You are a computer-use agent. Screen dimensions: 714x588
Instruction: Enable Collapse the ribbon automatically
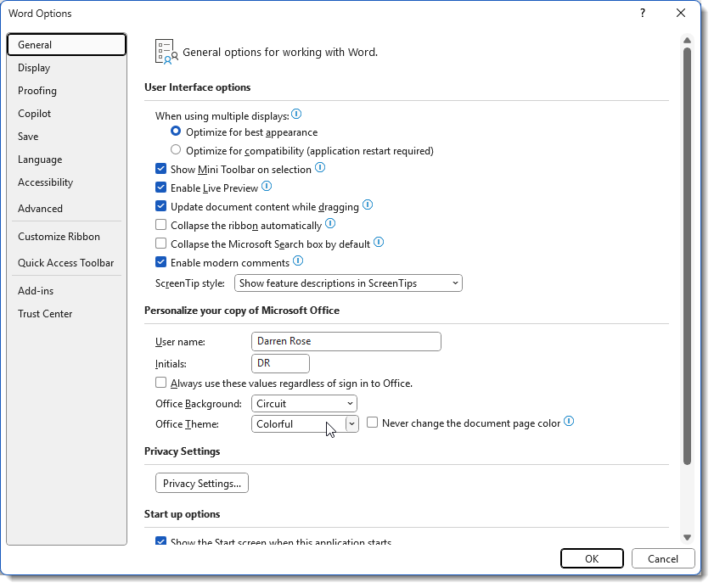point(160,225)
